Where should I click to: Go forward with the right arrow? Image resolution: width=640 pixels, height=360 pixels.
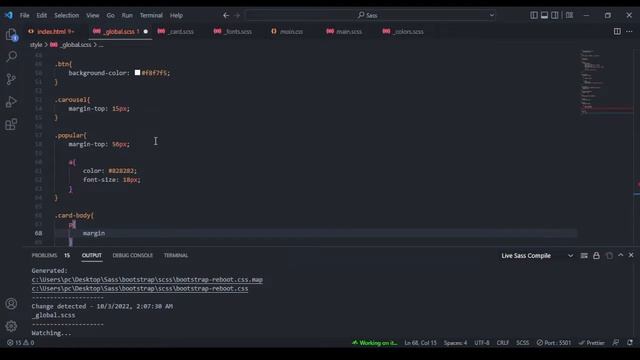[237, 15]
